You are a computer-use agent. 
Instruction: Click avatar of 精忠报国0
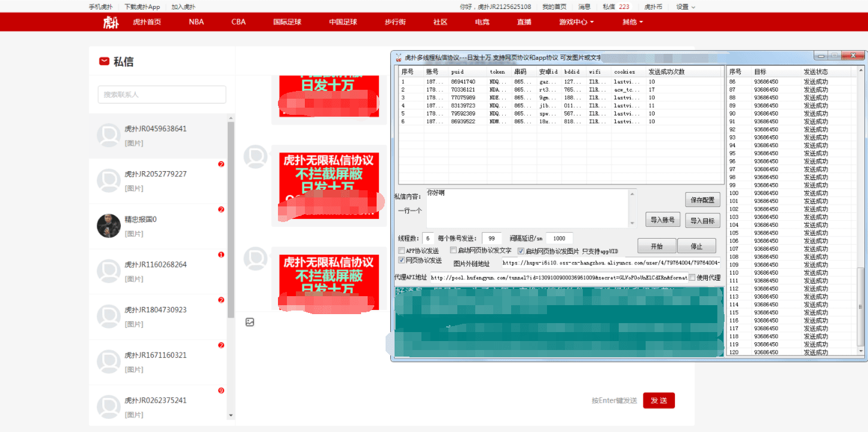pos(109,226)
